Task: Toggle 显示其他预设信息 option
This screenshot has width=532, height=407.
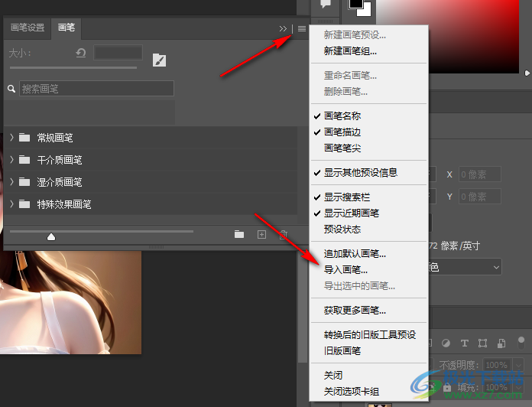Action: click(x=360, y=172)
